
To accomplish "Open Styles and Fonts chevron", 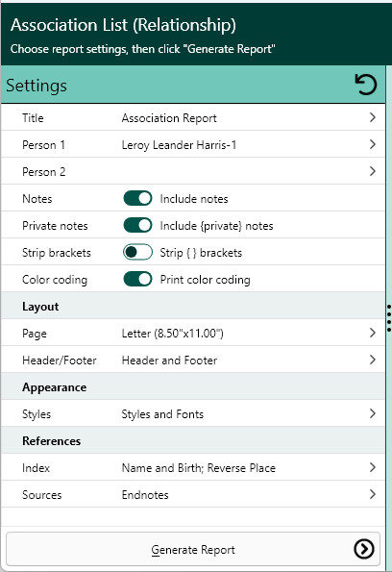I will coord(373,413).
